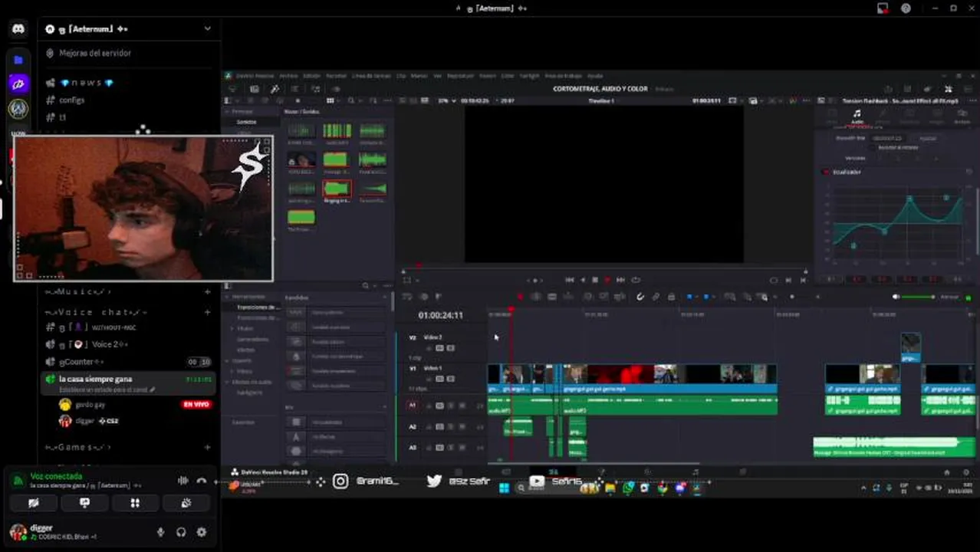The image size is (980, 552).
Task: Toggle timeline snapping magnet icon
Action: tap(640, 297)
